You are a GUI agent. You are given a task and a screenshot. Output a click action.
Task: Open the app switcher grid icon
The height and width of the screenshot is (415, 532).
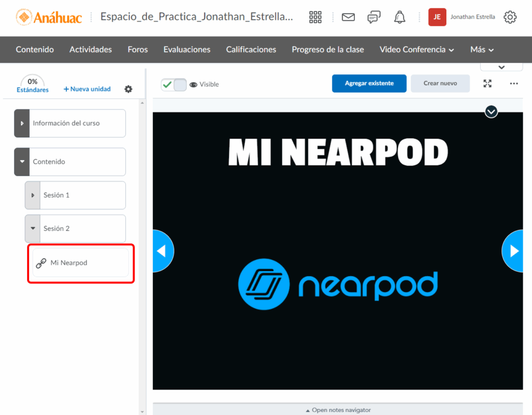coord(315,17)
